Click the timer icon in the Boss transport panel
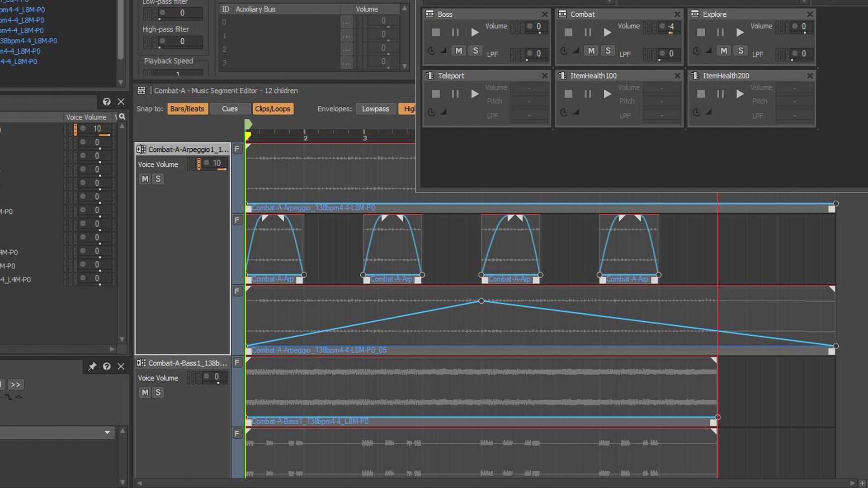Image resolution: width=868 pixels, height=488 pixels. (x=431, y=51)
